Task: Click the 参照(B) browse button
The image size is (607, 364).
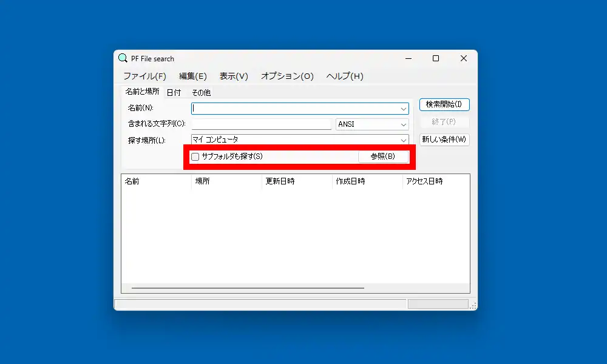Action: click(383, 157)
